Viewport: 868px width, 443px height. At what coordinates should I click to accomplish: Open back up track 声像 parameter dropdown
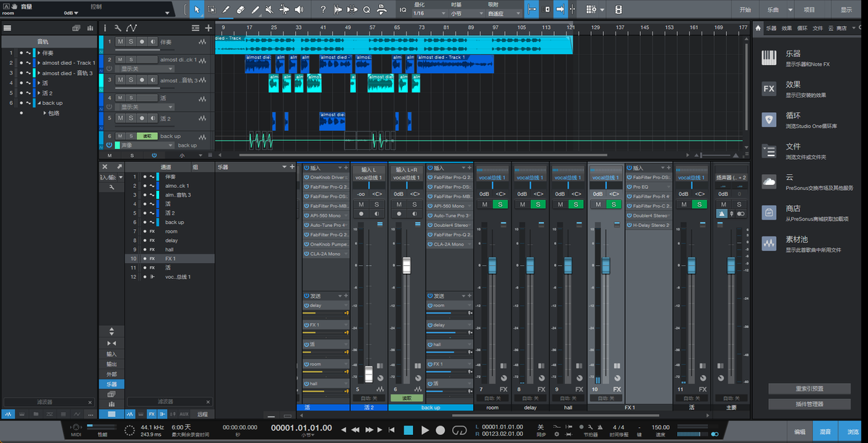pos(147,145)
